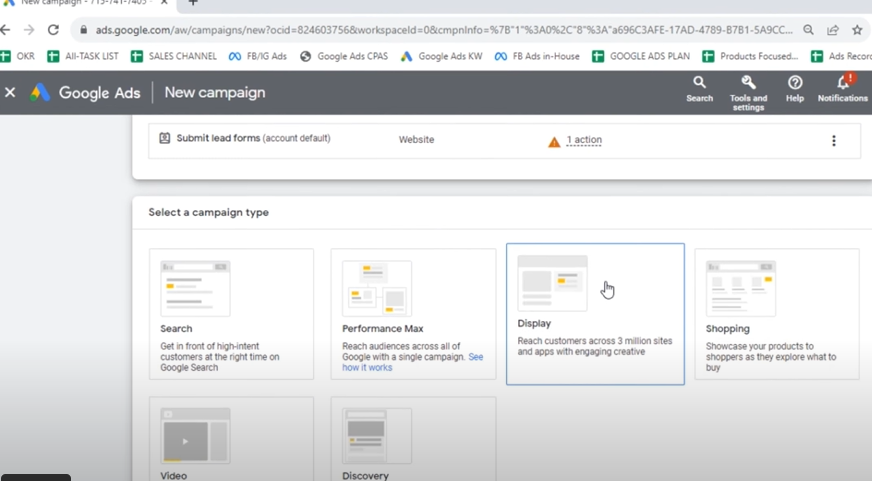Viewport: 872px width, 481px height.
Task: Close the New campaign setup with X
Action: [10, 92]
